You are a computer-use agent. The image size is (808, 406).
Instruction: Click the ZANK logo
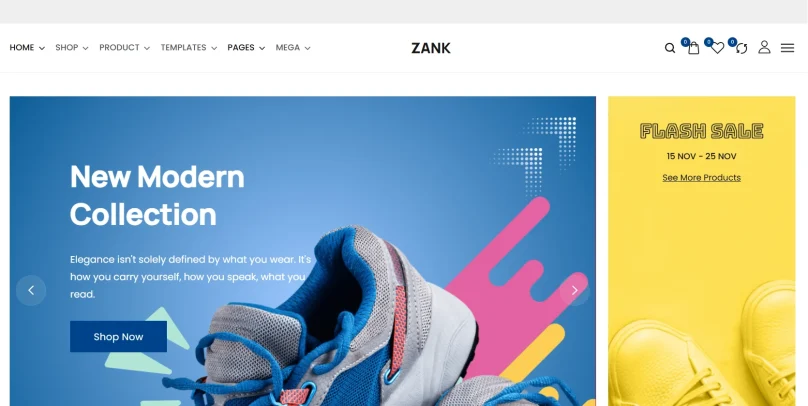(431, 48)
